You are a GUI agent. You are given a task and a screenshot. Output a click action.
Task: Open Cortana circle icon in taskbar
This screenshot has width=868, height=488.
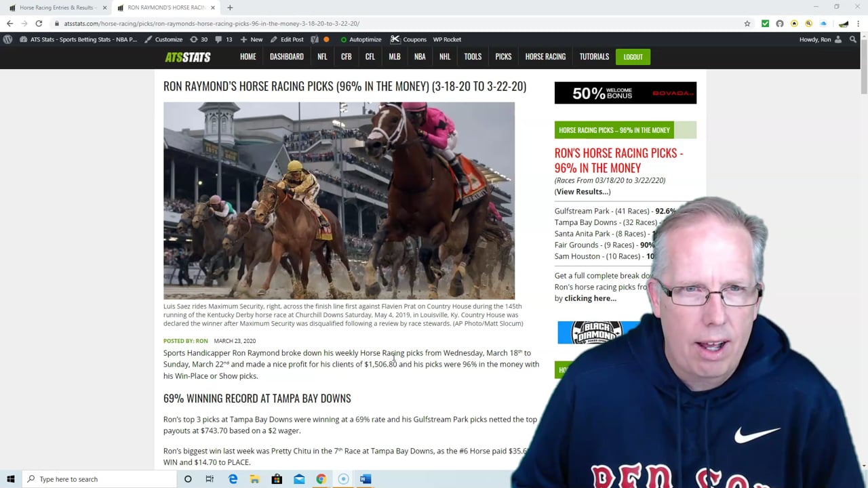point(188,479)
